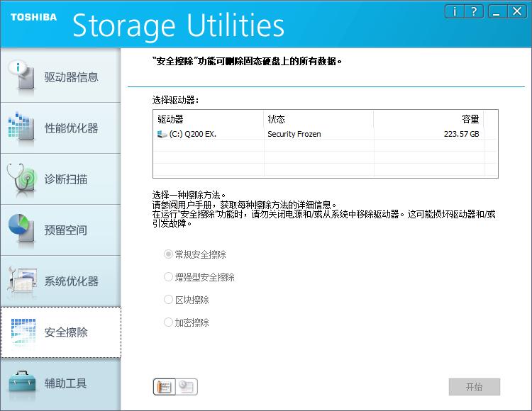Click the 选择驱动器: label
Screen dimensions: 532x411
[x=175, y=101]
